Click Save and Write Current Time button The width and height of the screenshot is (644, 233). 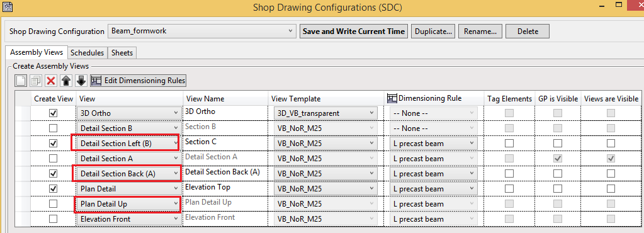pos(353,31)
